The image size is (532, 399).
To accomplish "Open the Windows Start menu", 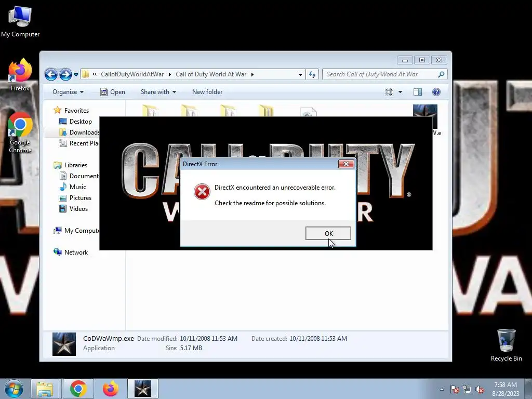I will 14,389.
